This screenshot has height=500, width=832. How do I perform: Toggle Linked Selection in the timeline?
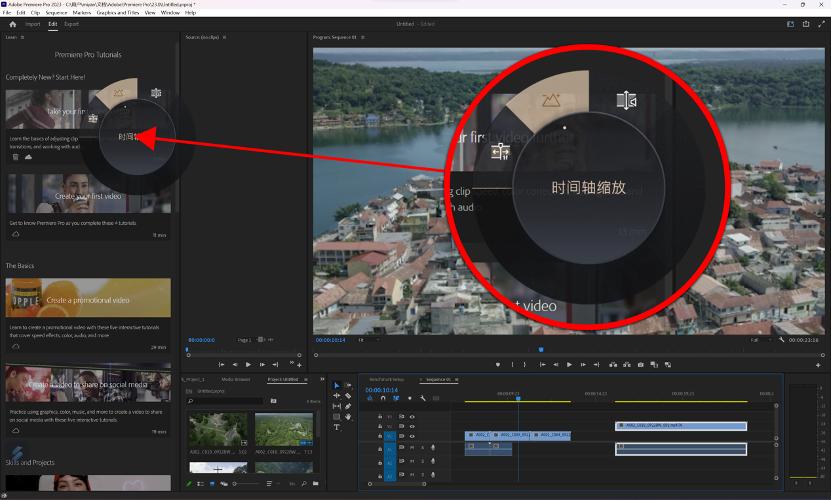(396, 398)
